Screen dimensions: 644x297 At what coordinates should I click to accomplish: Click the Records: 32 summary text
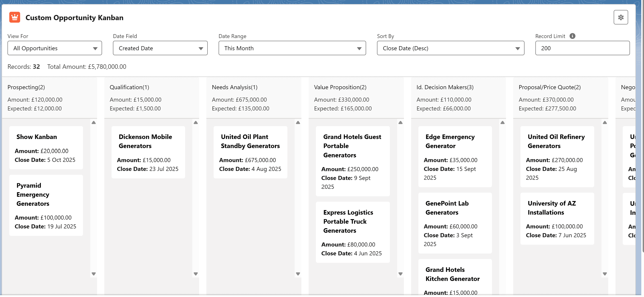pos(24,67)
